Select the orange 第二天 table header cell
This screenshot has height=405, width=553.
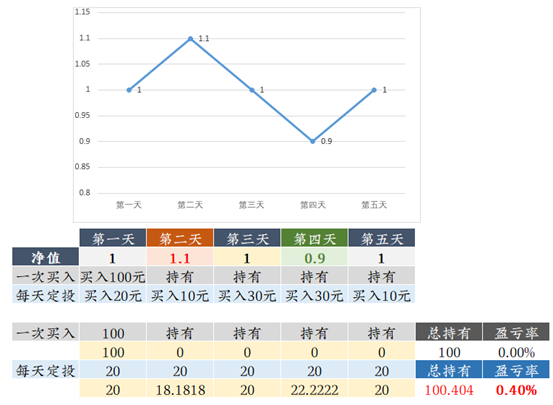[180, 238]
